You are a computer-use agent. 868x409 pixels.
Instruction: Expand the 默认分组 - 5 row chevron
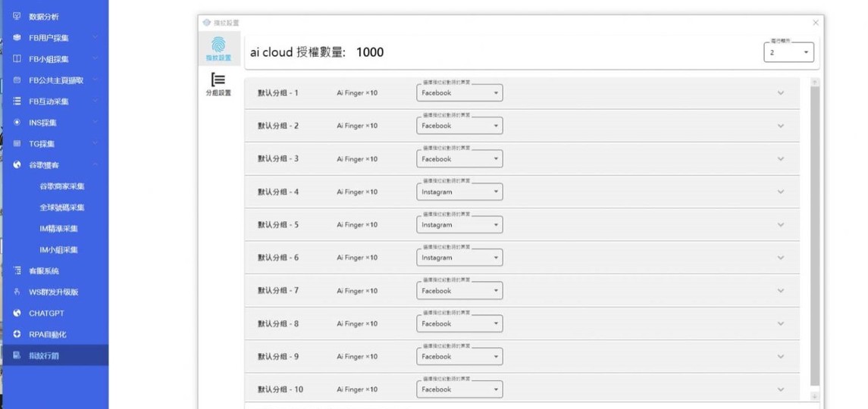(x=781, y=225)
